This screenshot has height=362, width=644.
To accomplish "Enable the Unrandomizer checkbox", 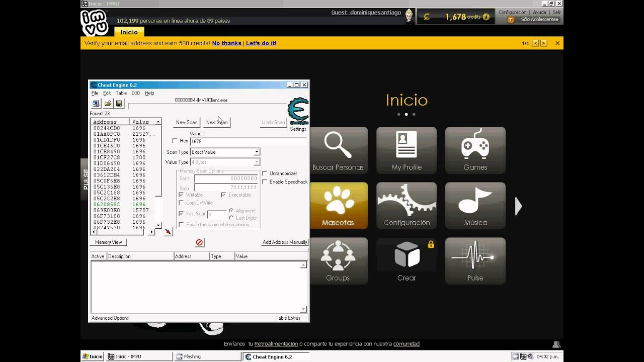I will 265,173.
